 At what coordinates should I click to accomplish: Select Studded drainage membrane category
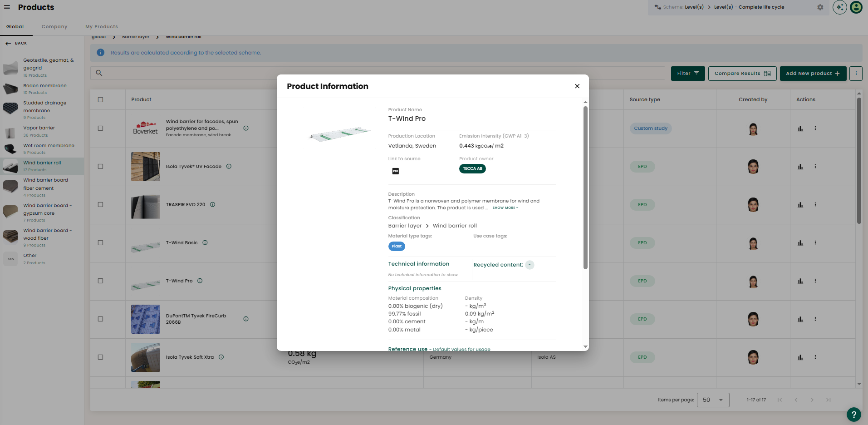tap(42, 110)
